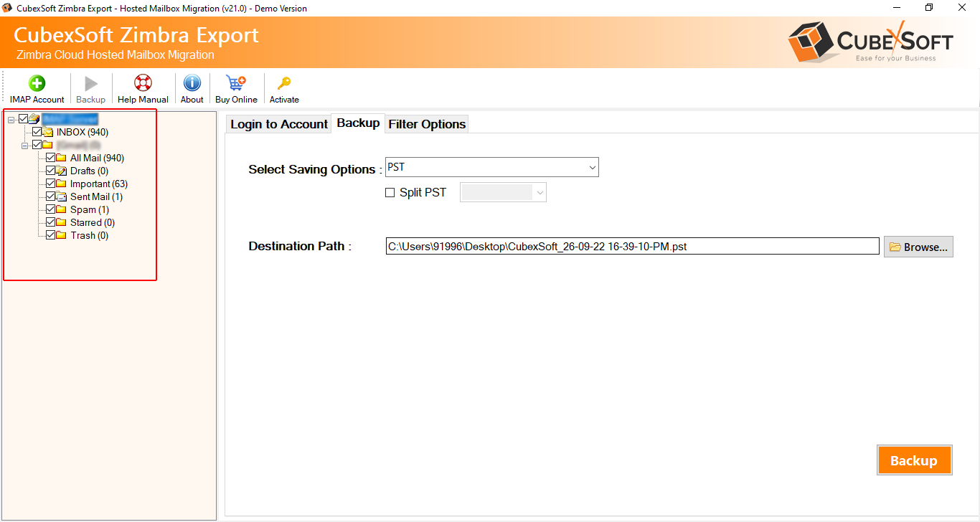Open the Help Manual lifebuoy icon

coord(143,83)
